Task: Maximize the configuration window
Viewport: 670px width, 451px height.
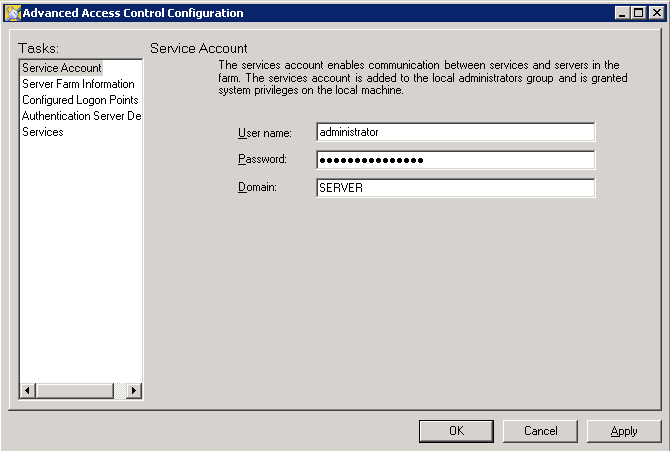Action: (638, 13)
